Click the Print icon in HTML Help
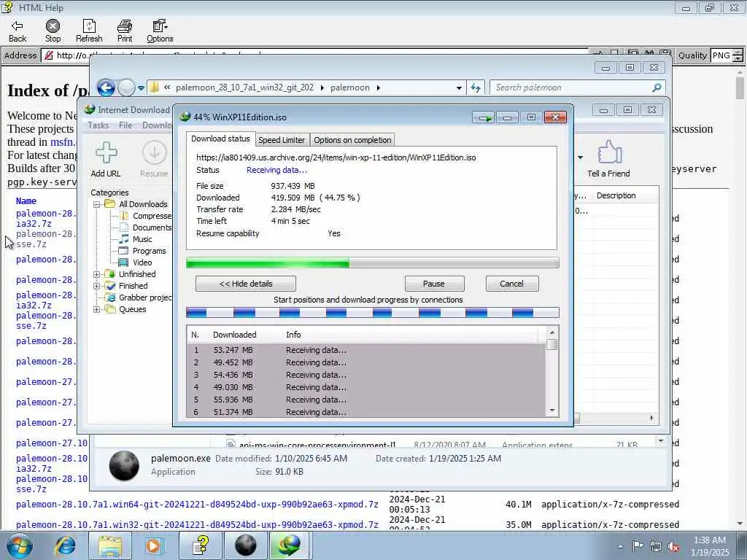 pyautogui.click(x=125, y=26)
